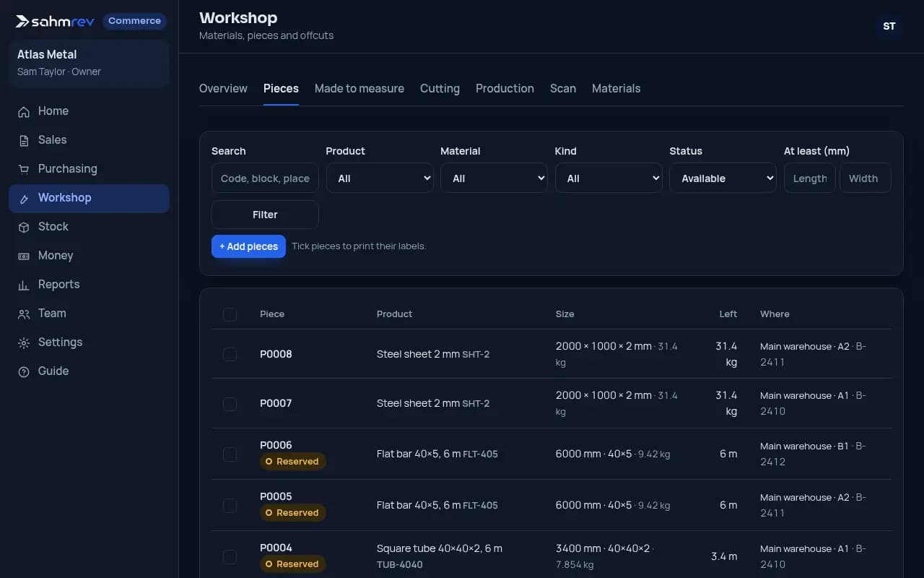
Task: Click the sahmrev logo icon
Action: (23, 21)
